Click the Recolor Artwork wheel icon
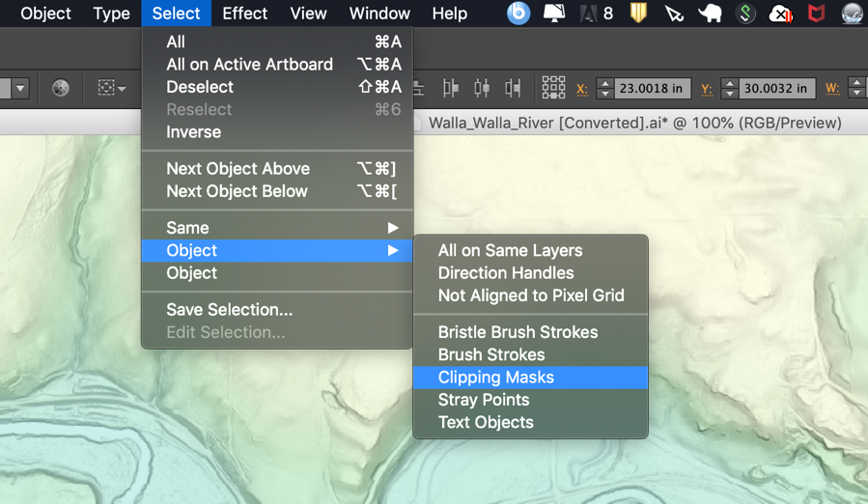The image size is (868, 504). [x=60, y=88]
